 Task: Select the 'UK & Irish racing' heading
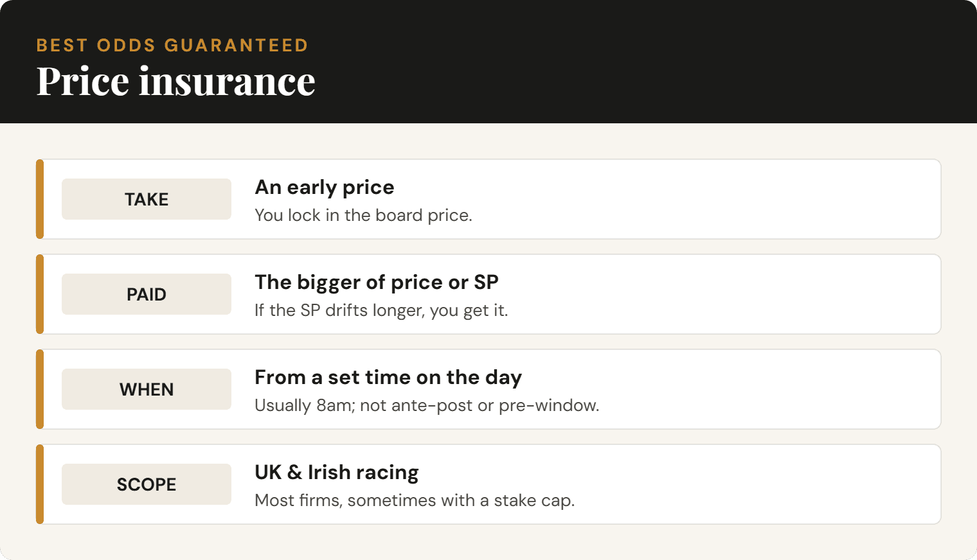click(x=337, y=472)
